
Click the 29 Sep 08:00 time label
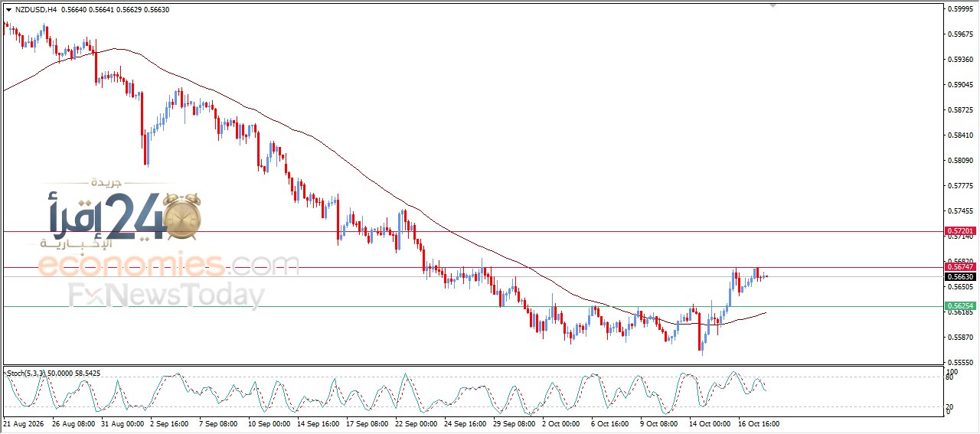pos(514,423)
